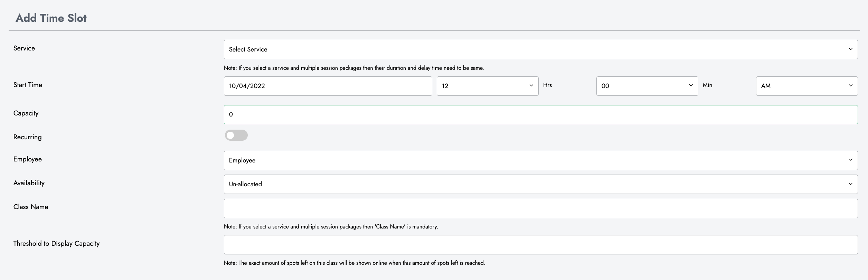Focus the Capacity input field

coord(540,114)
